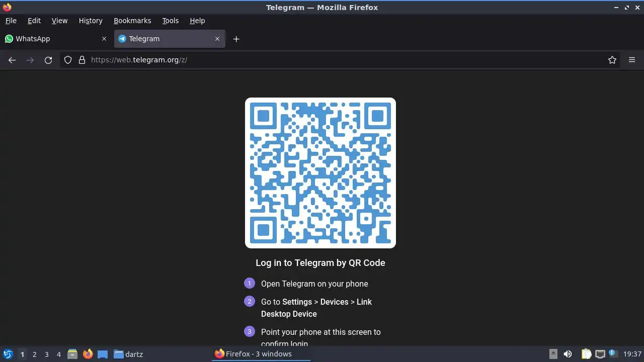
Task: Open the clipboard manager tray icon
Action: click(586, 354)
